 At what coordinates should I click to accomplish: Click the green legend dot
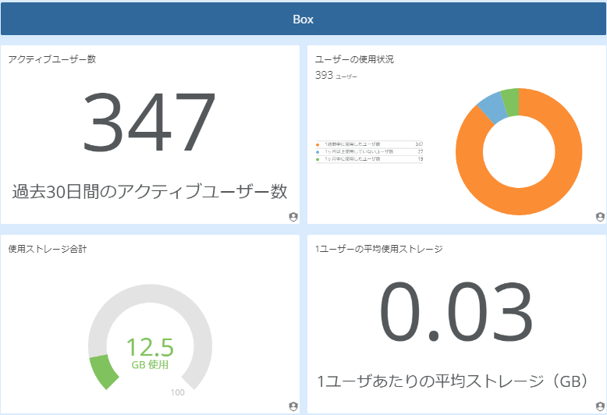(317, 159)
